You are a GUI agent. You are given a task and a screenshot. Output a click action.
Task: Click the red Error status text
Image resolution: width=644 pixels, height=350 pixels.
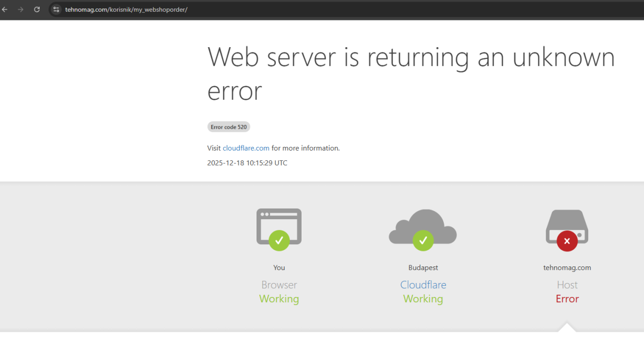click(567, 299)
